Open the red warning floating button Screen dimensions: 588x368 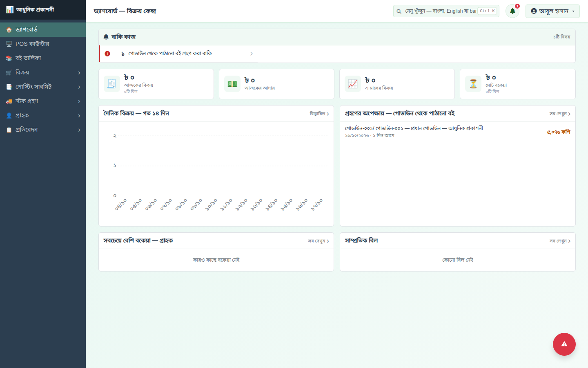point(564,344)
